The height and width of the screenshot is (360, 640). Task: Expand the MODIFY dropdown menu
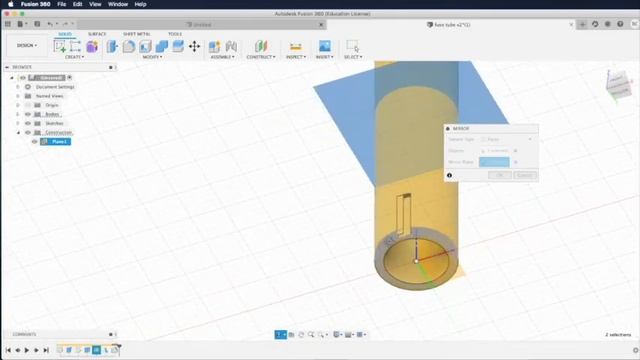(x=152, y=57)
